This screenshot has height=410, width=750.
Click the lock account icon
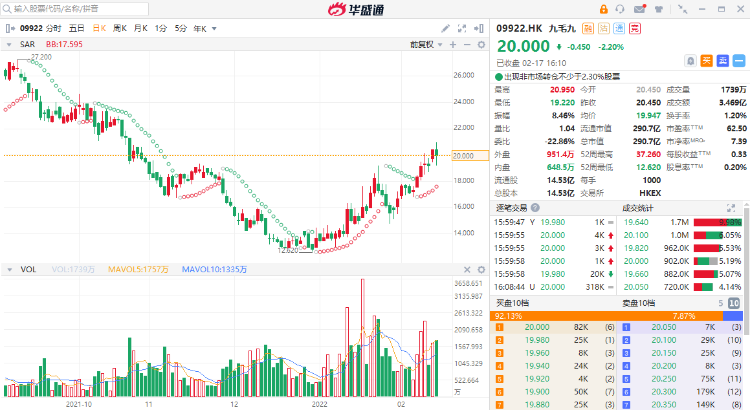point(606,9)
